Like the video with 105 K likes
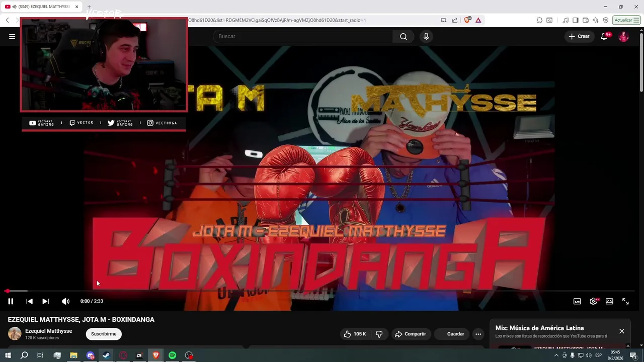Viewport: 644px width, 362px height. tap(355, 334)
